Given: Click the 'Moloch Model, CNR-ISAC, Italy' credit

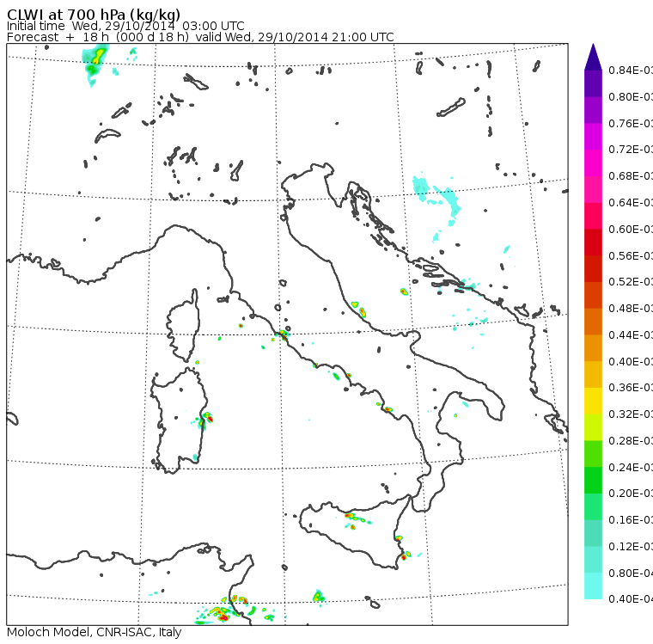Looking at the screenshot, I should (x=95, y=632).
